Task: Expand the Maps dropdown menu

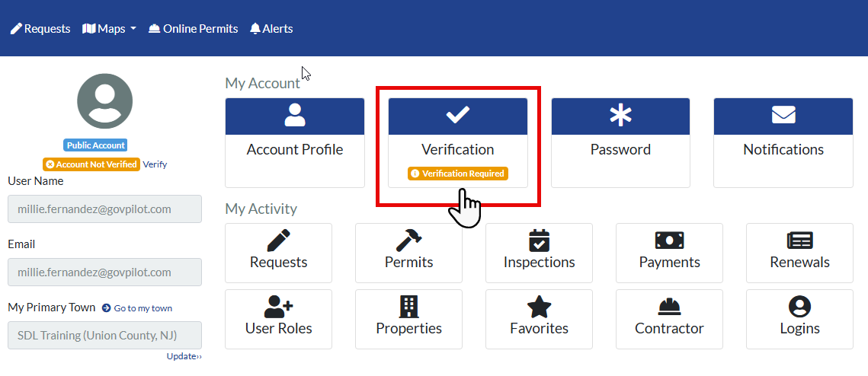Action: pos(109,29)
